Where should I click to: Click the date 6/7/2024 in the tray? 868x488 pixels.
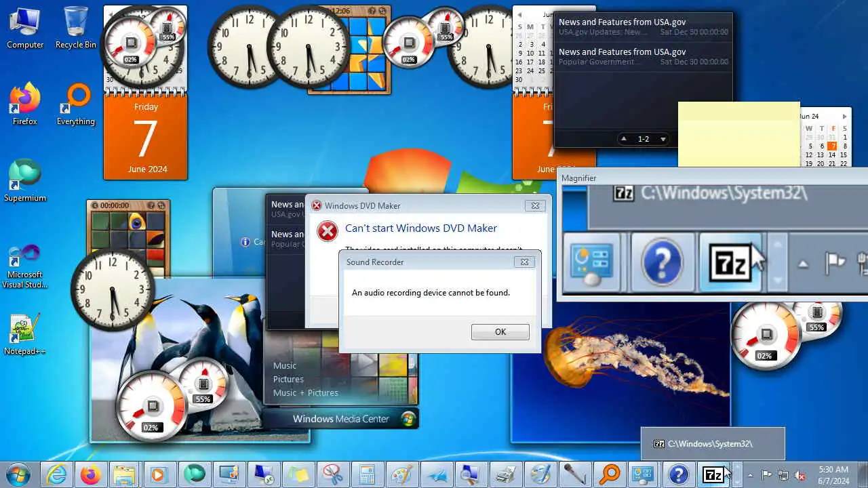tap(833, 481)
